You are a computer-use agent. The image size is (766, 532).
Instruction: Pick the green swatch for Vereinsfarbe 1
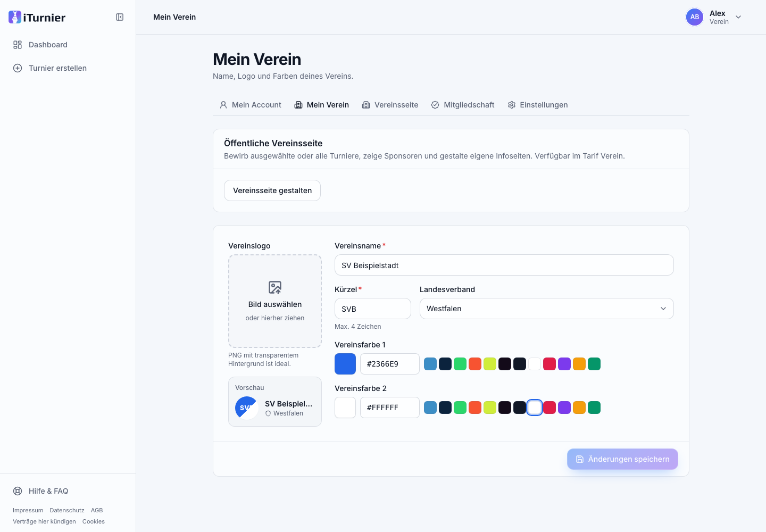(460, 364)
